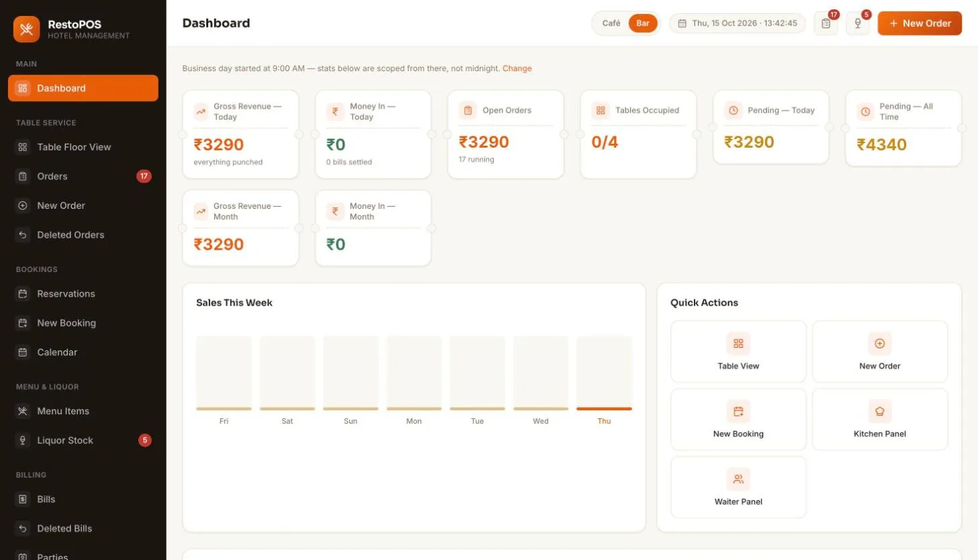Viewport: 978px width, 560px height.
Task: Open Deleted Bills in sidebar
Action: (x=83, y=528)
